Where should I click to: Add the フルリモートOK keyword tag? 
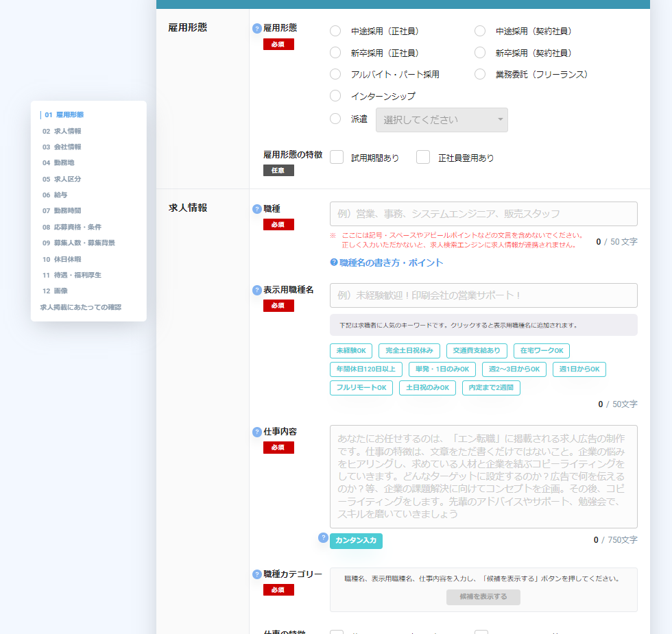point(361,387)
